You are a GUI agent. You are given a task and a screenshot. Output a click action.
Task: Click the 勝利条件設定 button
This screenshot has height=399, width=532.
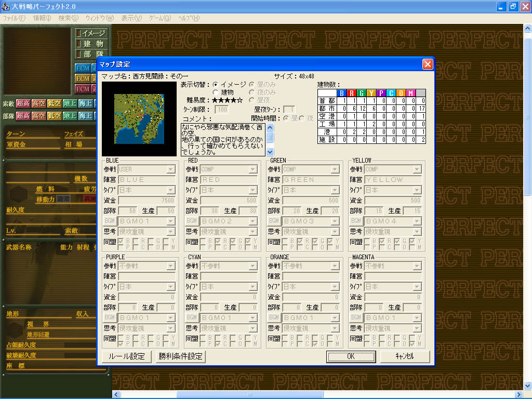[x=180, y=356]
